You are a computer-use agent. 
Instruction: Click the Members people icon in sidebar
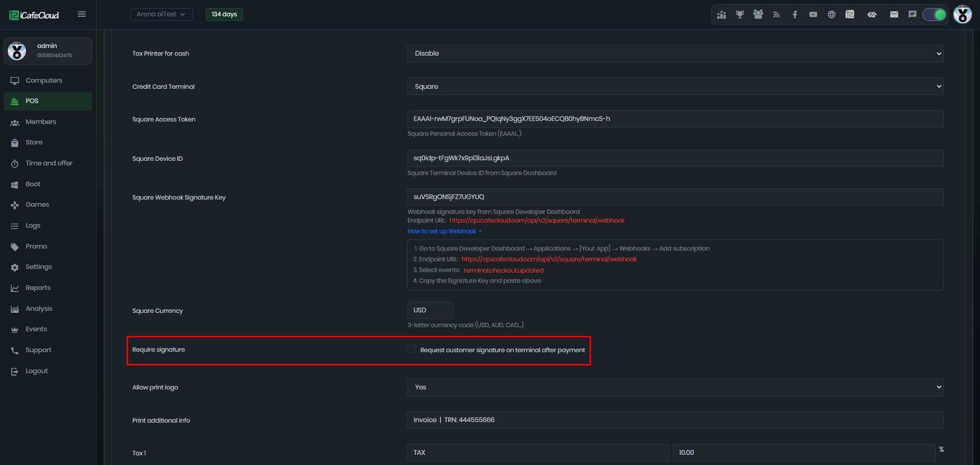pos(15,123)
